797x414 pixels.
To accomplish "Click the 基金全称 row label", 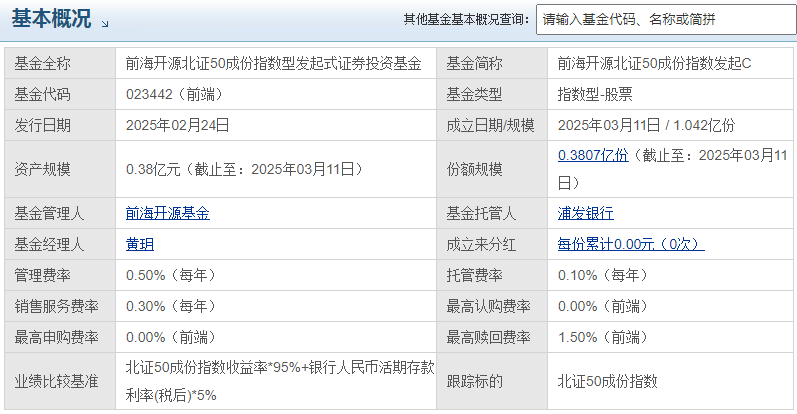I will click(x=42, y=63).
